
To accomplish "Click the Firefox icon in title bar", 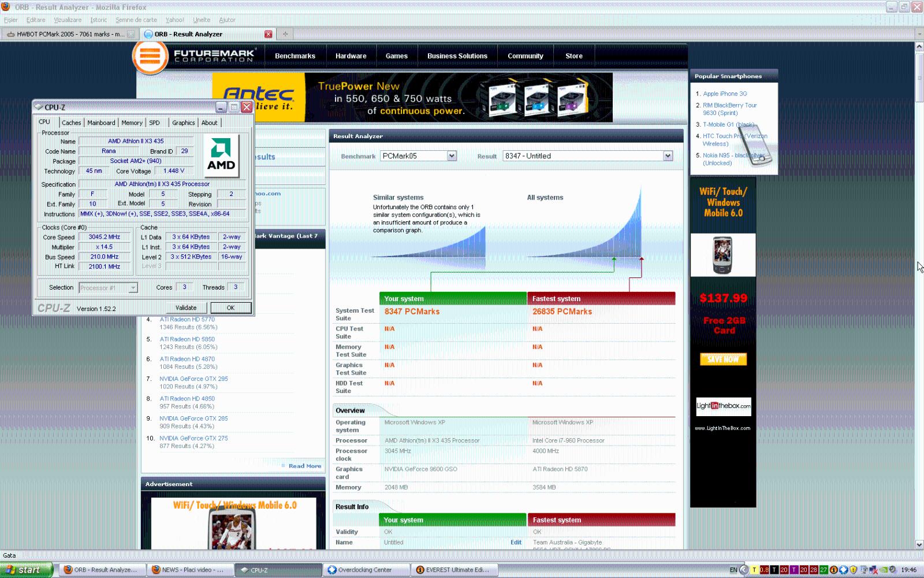I will pyautogui.click(x=6, y=7).
